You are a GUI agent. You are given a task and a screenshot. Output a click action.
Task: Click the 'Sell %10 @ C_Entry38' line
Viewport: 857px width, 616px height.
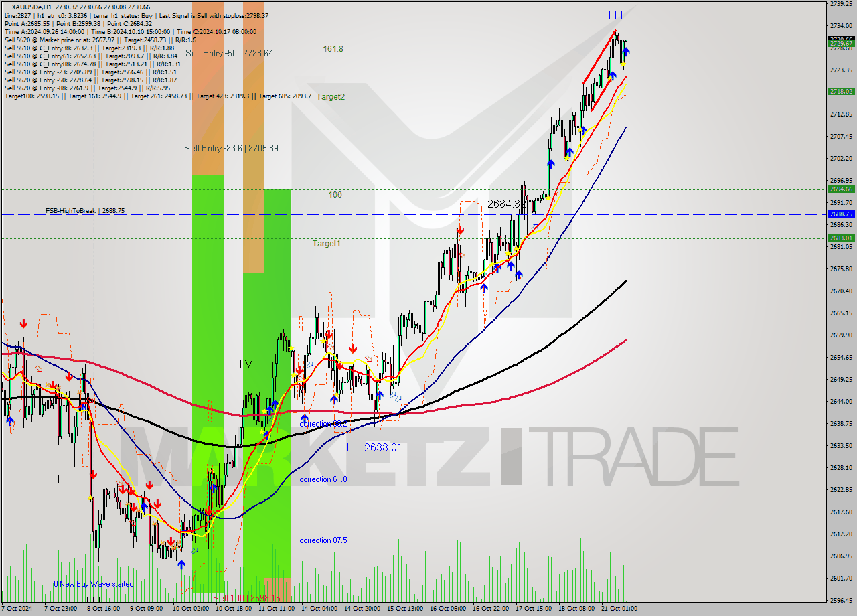point(89,48)
